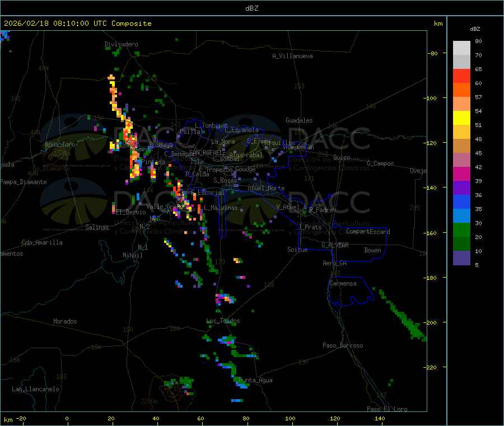Screen dimensions: 504x426
Task: Click the El_Desvio map label
Action: [131, 212]
